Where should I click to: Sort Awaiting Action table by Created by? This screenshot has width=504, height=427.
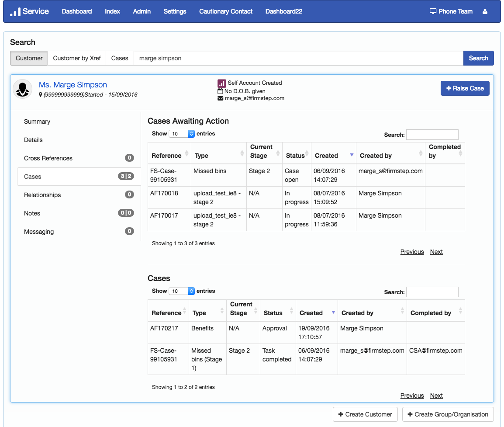tap(390, 153)
